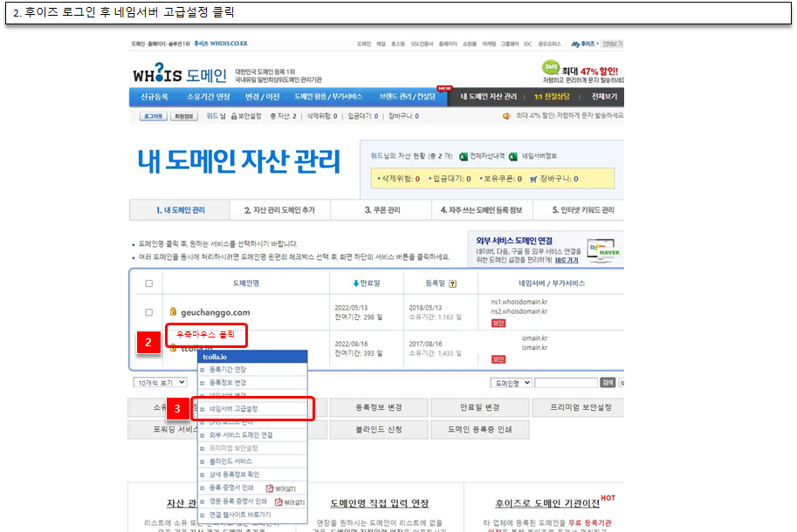Click the green SMS discount icon
Viewport: 797px width, 532px height.
pyautogui.click(x=551, y=67)
